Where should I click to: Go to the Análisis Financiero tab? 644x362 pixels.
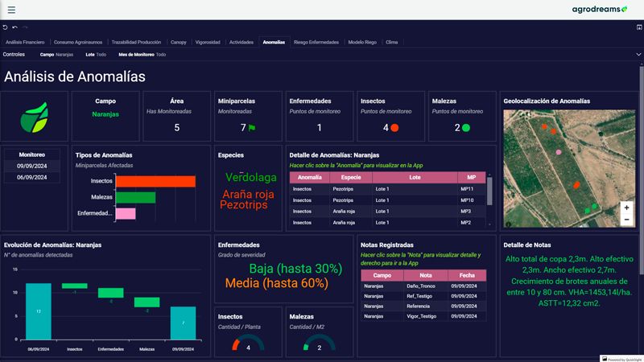point(25,42)
